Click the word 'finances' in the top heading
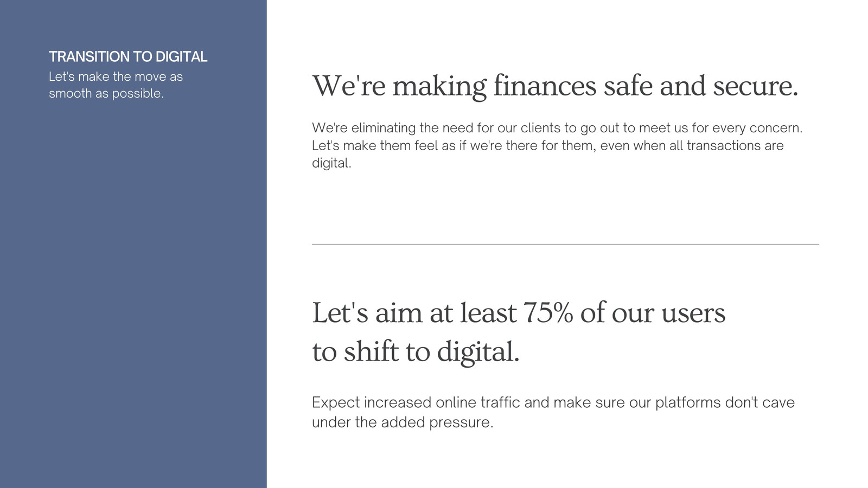The height and width of the screenshot is (488, 868). coord(545,86)
